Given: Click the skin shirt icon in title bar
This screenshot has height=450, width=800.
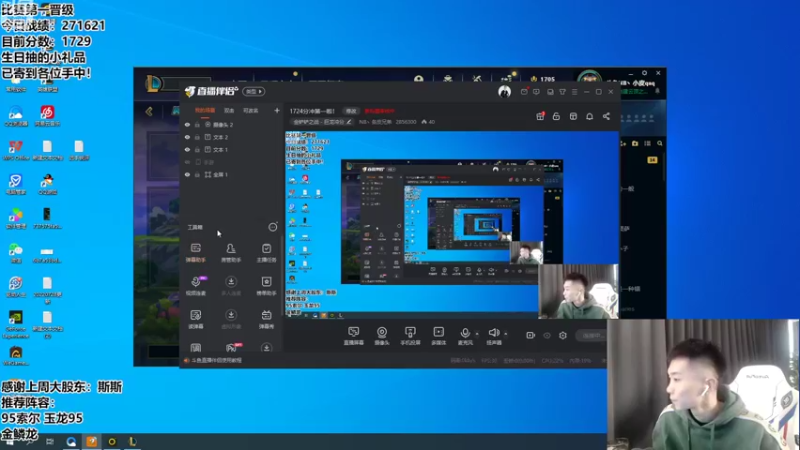Looking at the screenshot, I should [x=562, y=92].
